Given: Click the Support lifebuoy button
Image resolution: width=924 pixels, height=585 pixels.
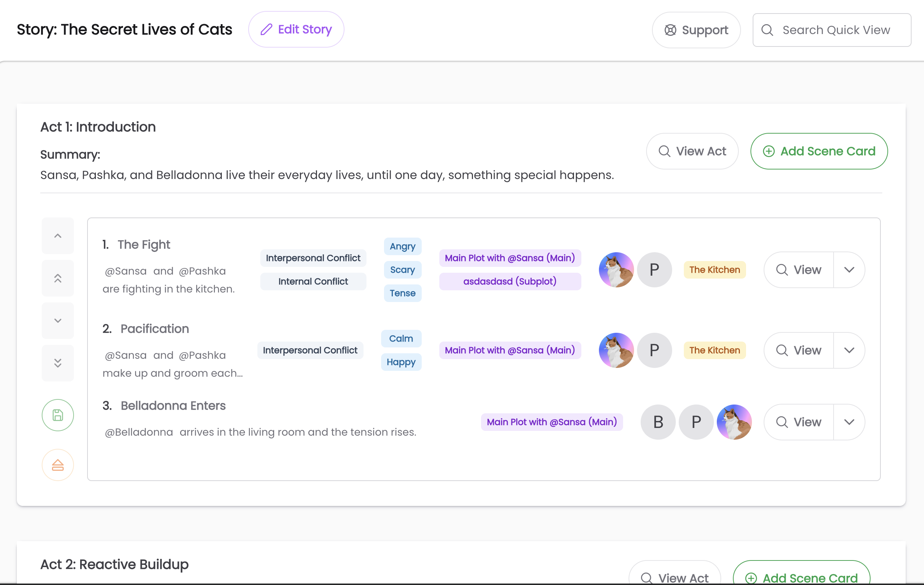Looking at the screenshot, I should click(x=696, y=30).
